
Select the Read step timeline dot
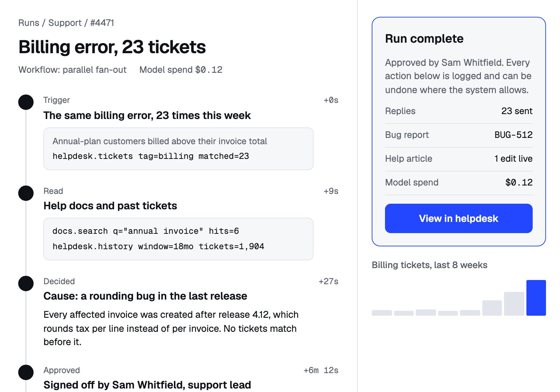pyautogui.click(x=26, y=193)
